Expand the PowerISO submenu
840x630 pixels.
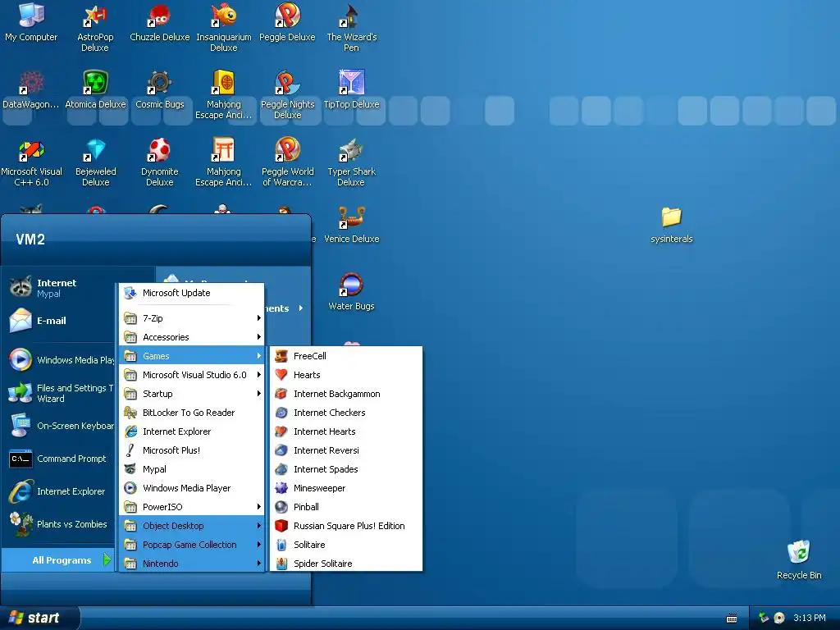pyautogui.click(x=192, y=507)
